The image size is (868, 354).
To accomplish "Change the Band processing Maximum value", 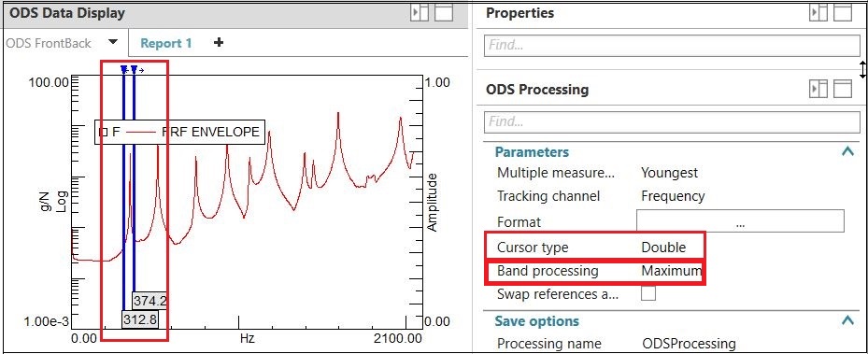I will coord(672,271).
